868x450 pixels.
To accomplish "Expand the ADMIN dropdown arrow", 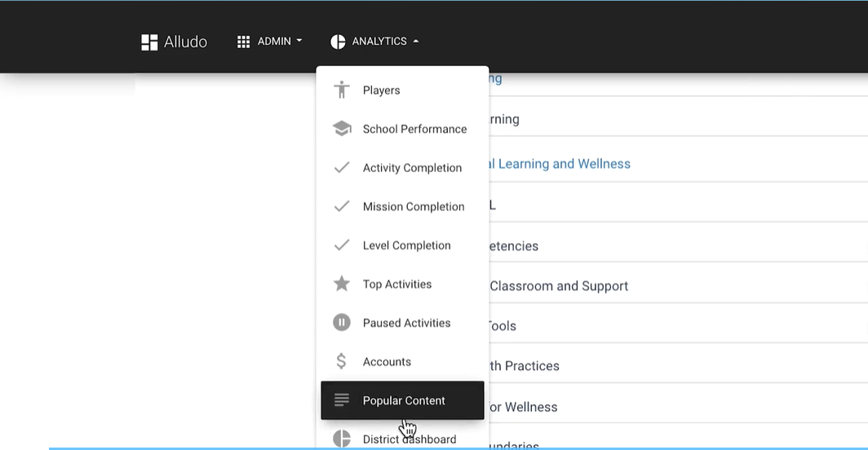I will coord(299,41).
